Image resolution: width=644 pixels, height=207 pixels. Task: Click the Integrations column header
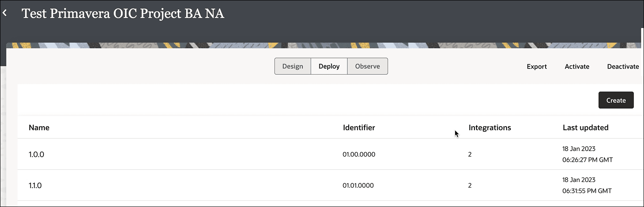click(x=490, y=127)
